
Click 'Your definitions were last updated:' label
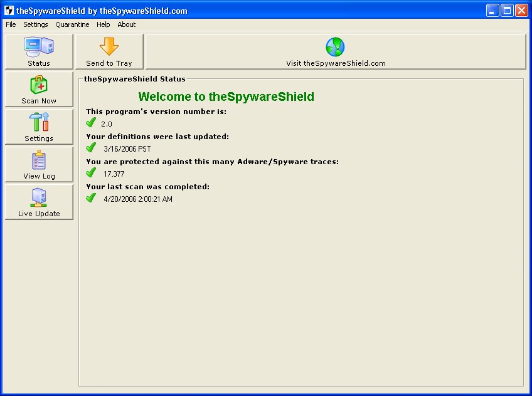coord(157,137)
